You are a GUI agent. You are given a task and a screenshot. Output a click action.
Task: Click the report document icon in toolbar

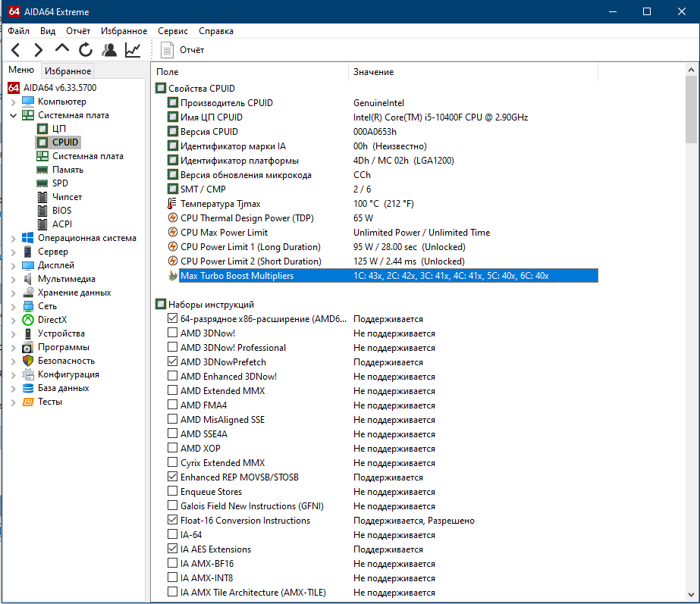tap(167, 49)
